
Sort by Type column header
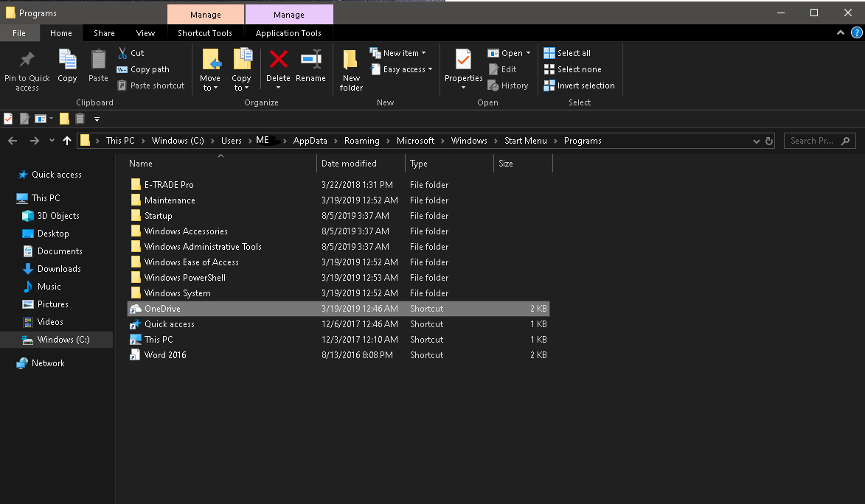[x=449, y=164]
